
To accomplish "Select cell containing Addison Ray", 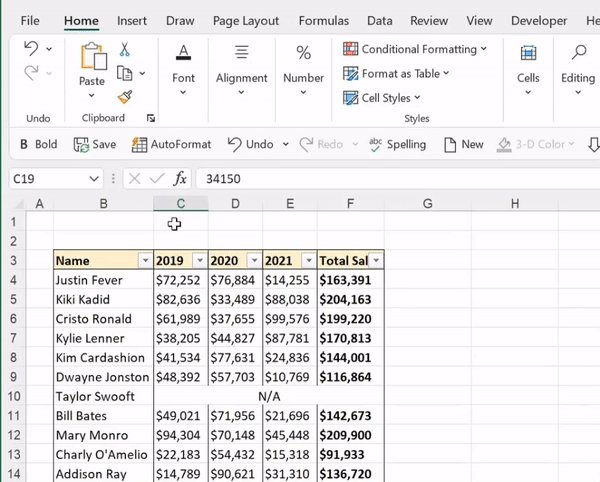I will (x=103, y=474).
